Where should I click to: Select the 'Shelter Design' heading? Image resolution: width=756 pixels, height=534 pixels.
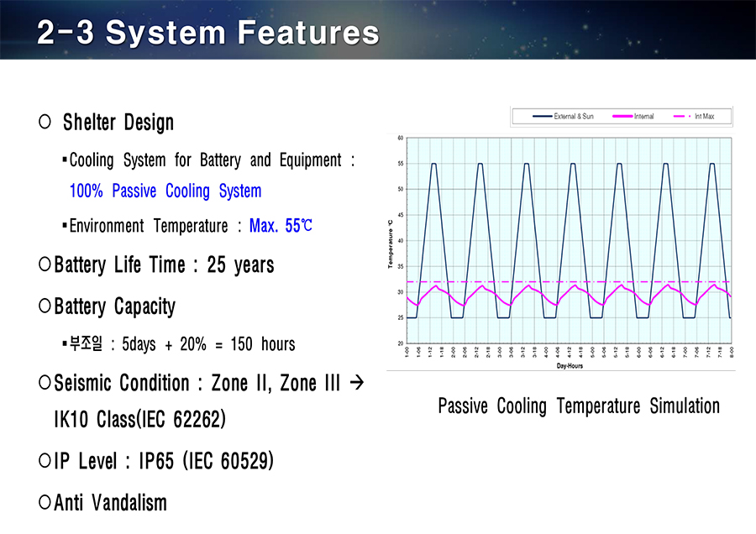[118, 123]
